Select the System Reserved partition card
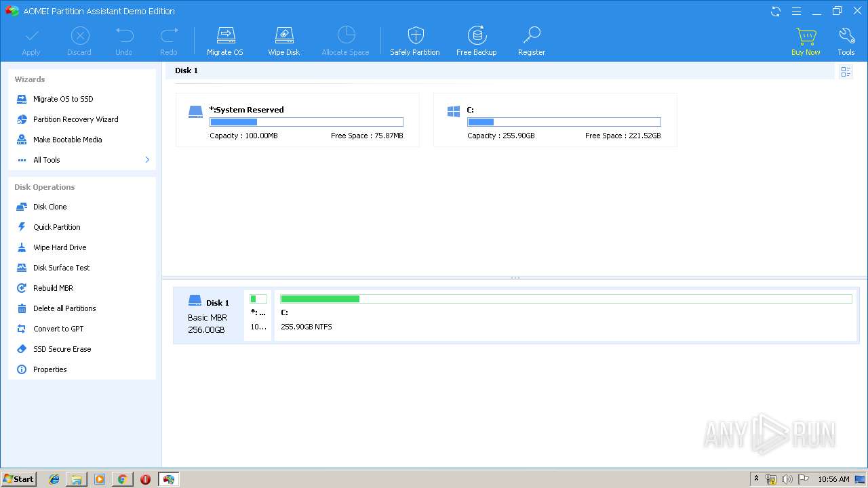This screenshot has width=868, height=488. (x=298, y=120)
